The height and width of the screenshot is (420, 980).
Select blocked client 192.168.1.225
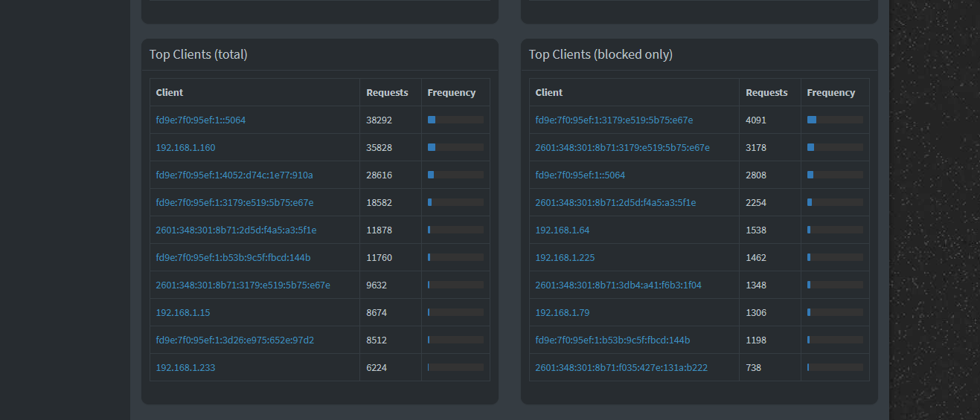click(565, 258)
